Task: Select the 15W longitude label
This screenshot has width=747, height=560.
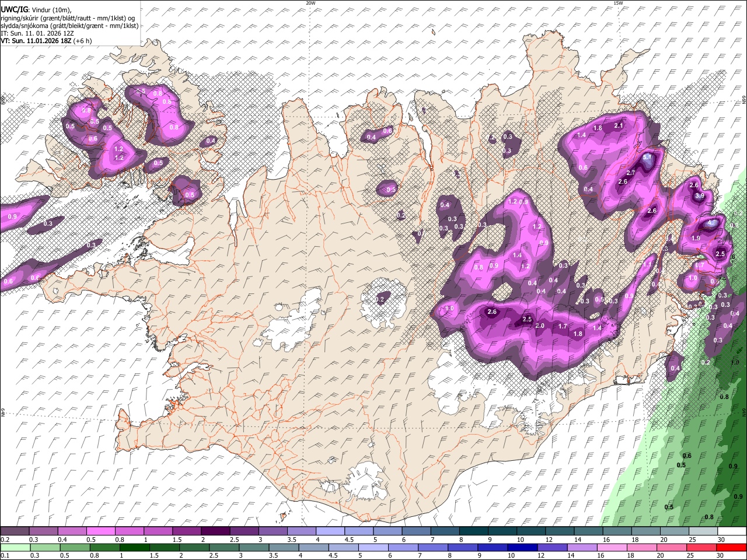Action: (618, 3)
